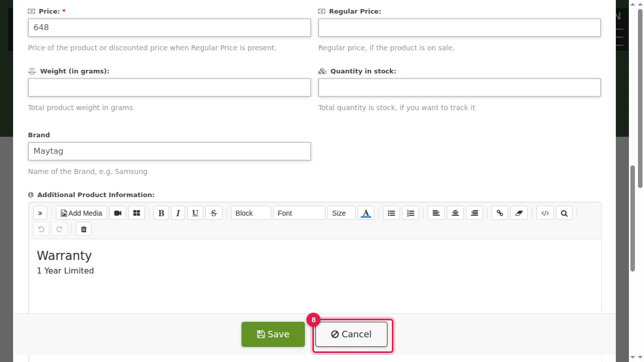The width and height of the screenshot is (644, 362).
Task: Click the trash icon in editor toolbar
Action: 84,229
